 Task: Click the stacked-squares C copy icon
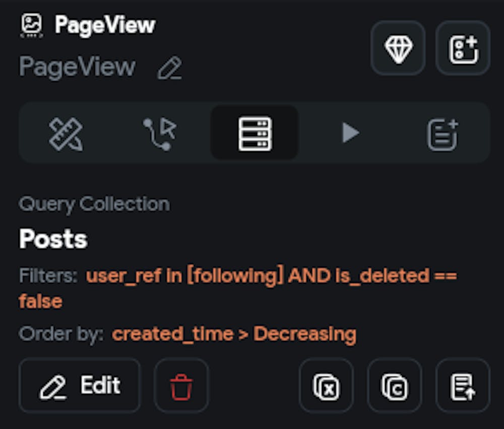click(x=394, y=386)
